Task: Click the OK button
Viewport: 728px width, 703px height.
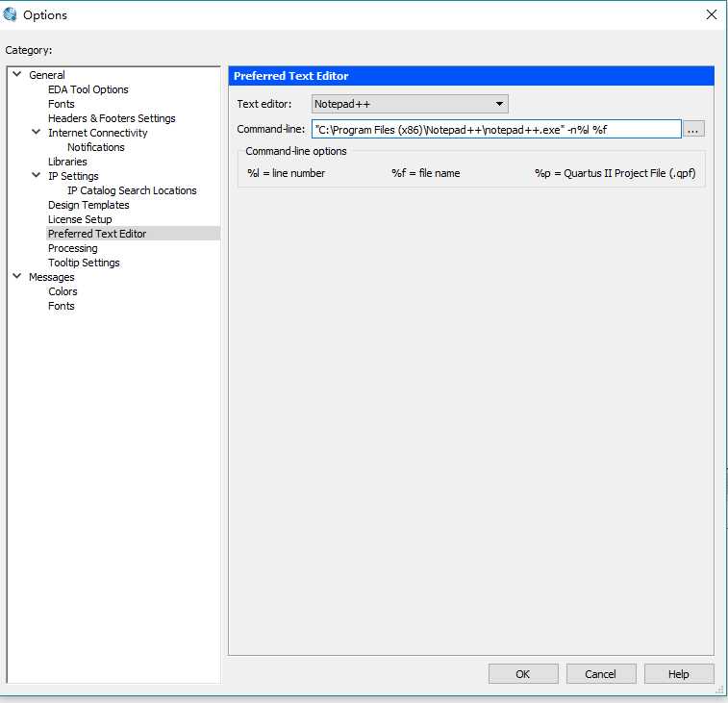Action: [x=523, y=674]
